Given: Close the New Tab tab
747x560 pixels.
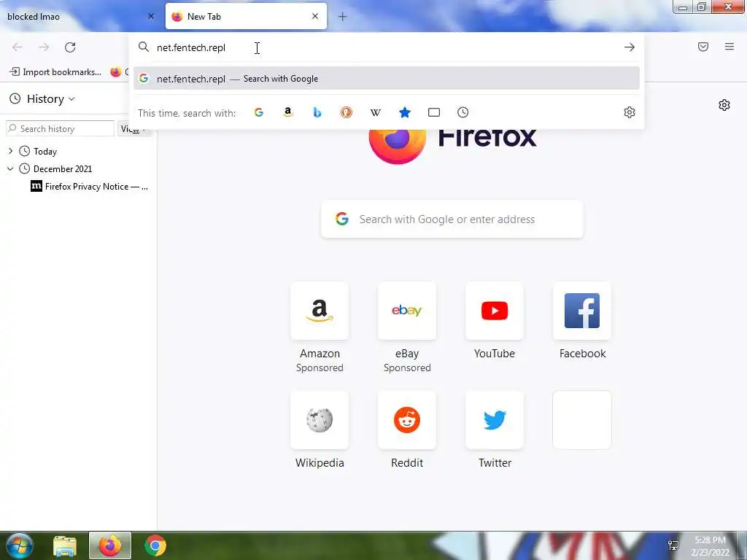Looking at the screenshot, I should pyautogui.click(x=315, y=16).
